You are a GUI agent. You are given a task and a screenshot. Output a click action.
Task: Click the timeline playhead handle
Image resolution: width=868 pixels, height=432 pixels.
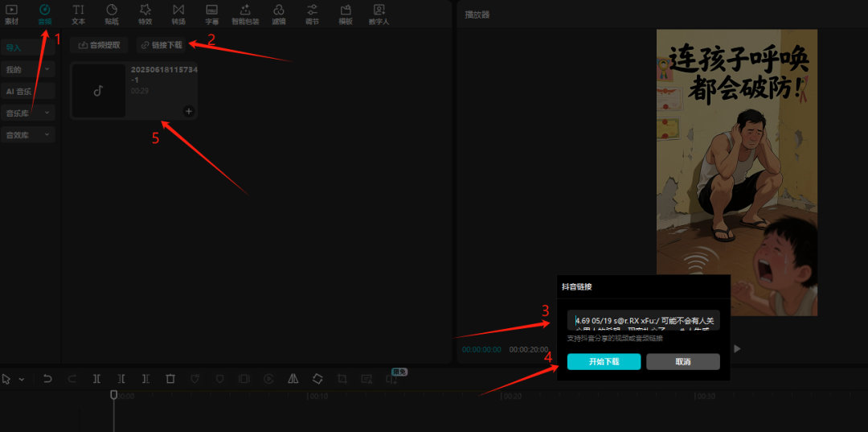(x=113, y=394)
